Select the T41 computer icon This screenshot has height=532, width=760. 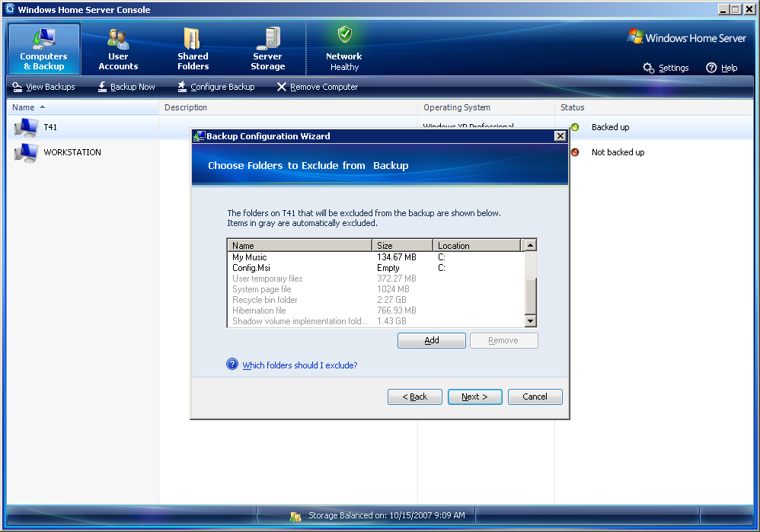[26, 127]
